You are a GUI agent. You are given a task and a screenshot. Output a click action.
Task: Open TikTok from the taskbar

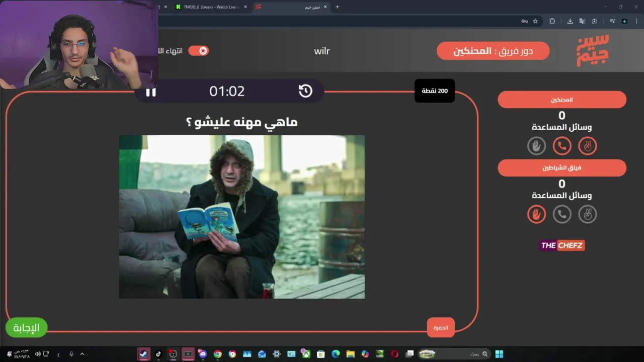tap(158, 354)
